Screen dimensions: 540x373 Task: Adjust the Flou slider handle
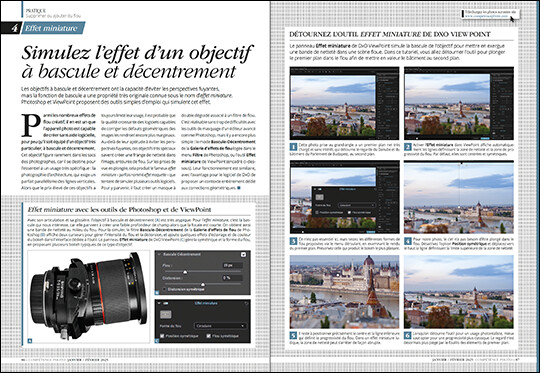point(185,272)
